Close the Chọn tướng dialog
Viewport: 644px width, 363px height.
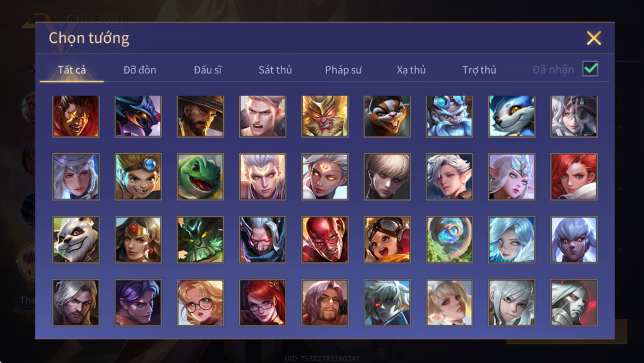click(x=594, y=38)
